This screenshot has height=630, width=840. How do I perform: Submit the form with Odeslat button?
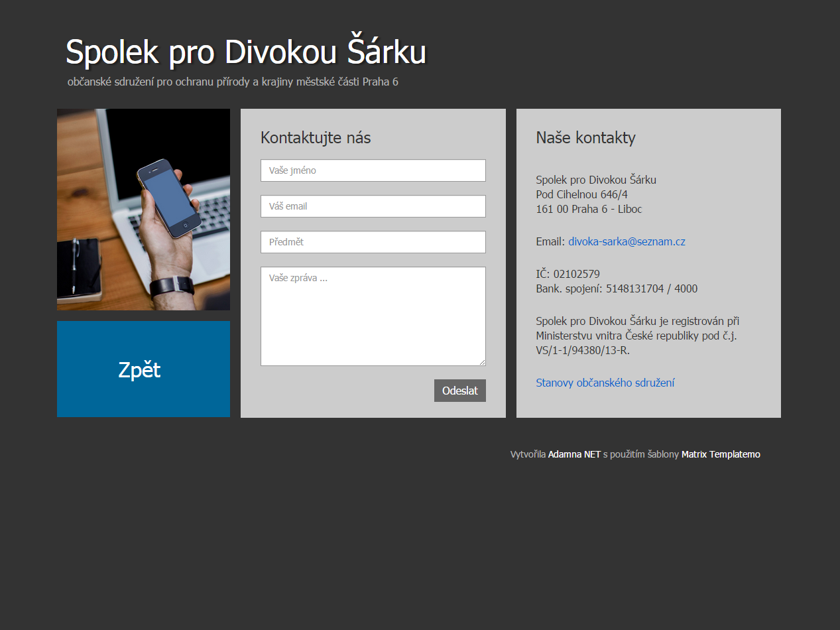click(x=460, y=391)
